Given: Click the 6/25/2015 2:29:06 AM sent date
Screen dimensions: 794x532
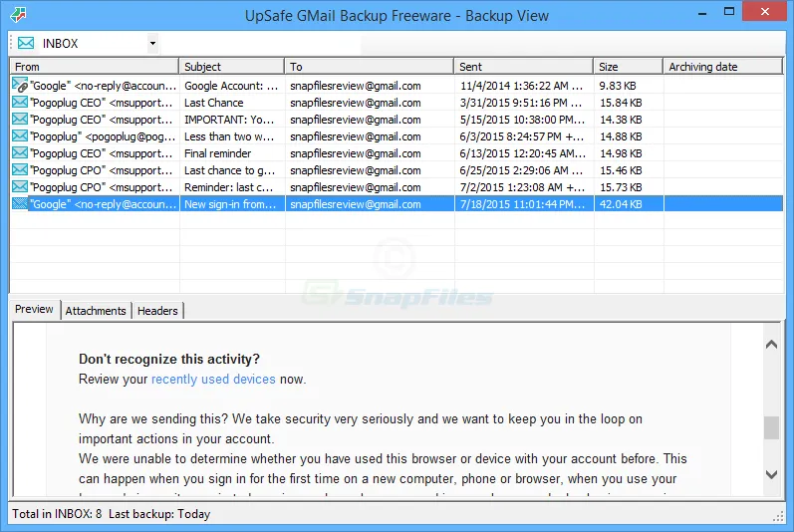Looking at the screenshot, I should 522,170.
